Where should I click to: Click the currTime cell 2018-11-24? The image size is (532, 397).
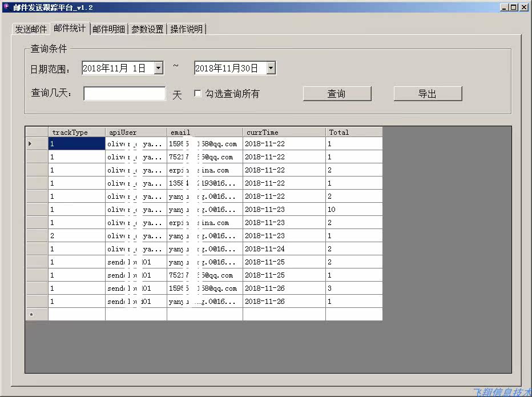(x=284, y=249)
